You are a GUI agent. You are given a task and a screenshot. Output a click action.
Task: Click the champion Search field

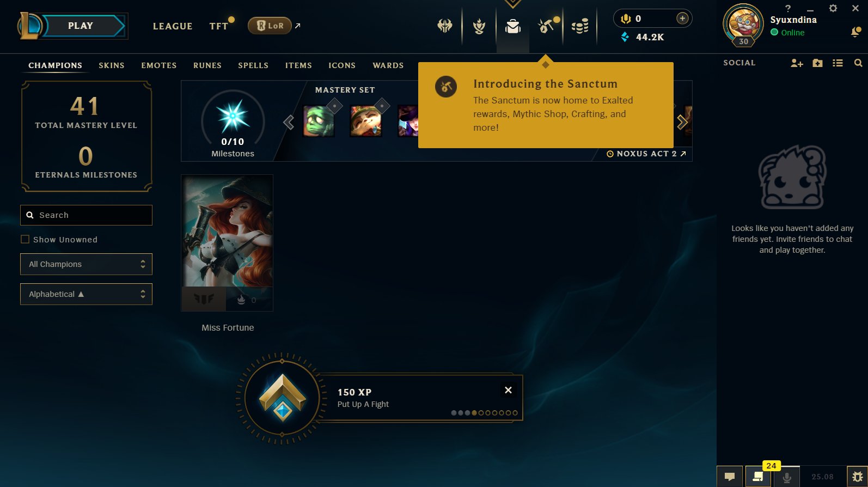click(x=86, y=215)
